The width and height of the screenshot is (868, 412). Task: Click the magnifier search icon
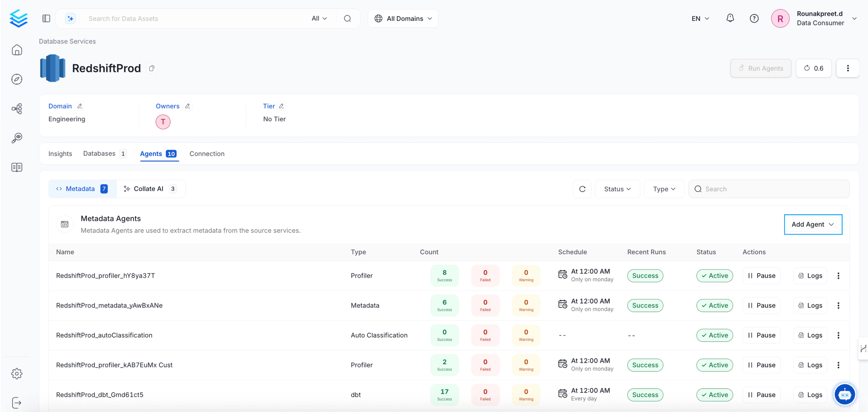coord(348,19)
